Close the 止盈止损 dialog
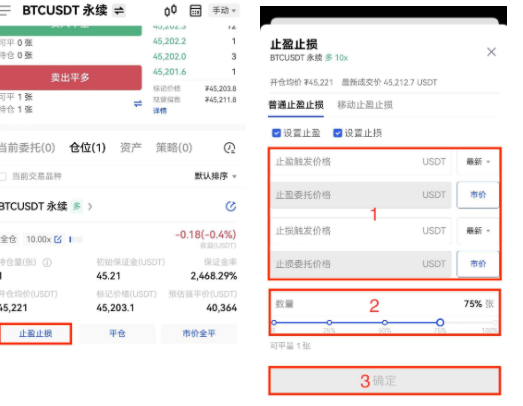 pos(491,52)
